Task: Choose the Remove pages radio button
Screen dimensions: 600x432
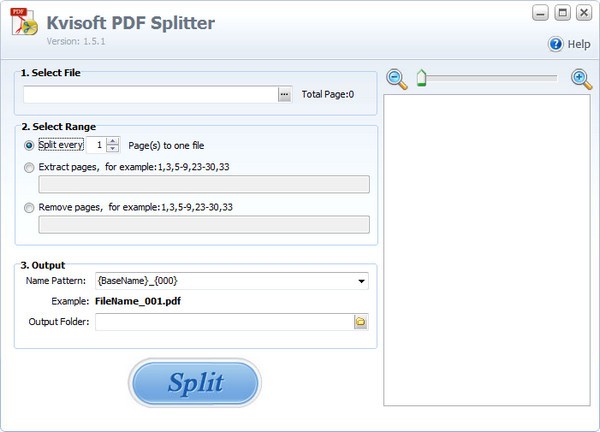Action: click(x=28, y=207)
